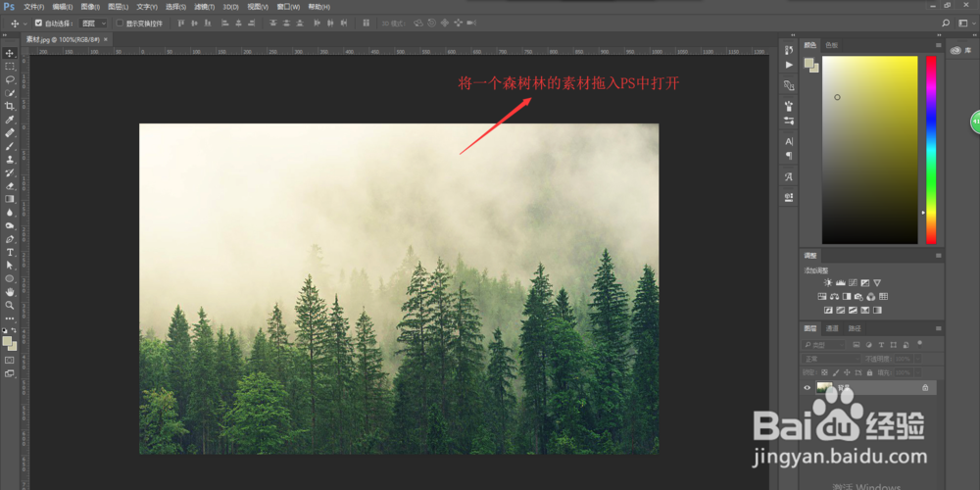The height and width of the screenshot is (490, 980).
Task: Open the 图像(I) menu
Action: tap(90, 7)
